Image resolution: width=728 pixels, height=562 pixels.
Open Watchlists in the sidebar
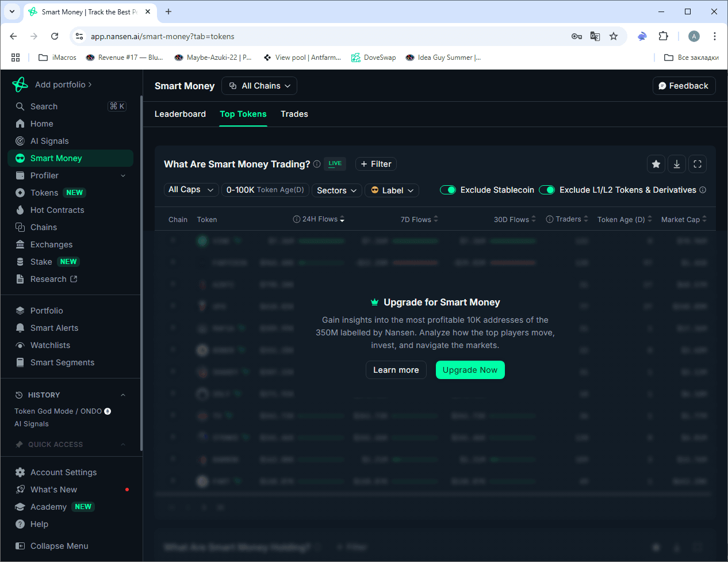pyautogui.click(x=50, y=345)
